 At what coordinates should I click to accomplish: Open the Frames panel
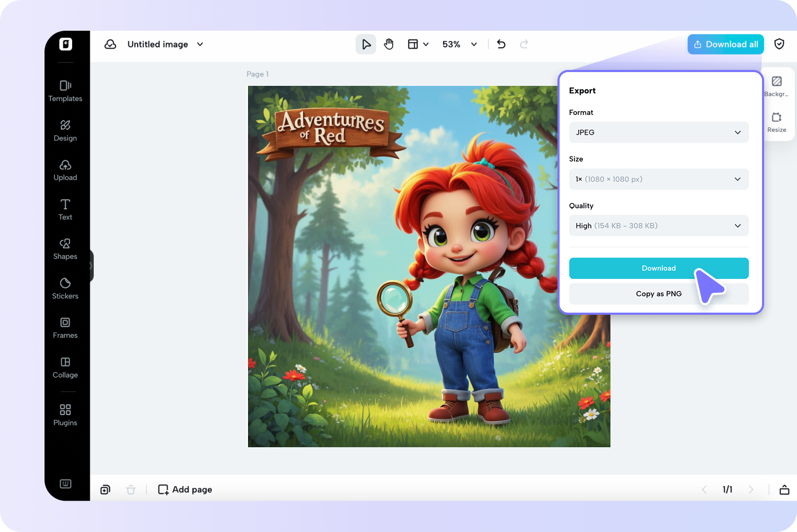[x=65, y=327]
